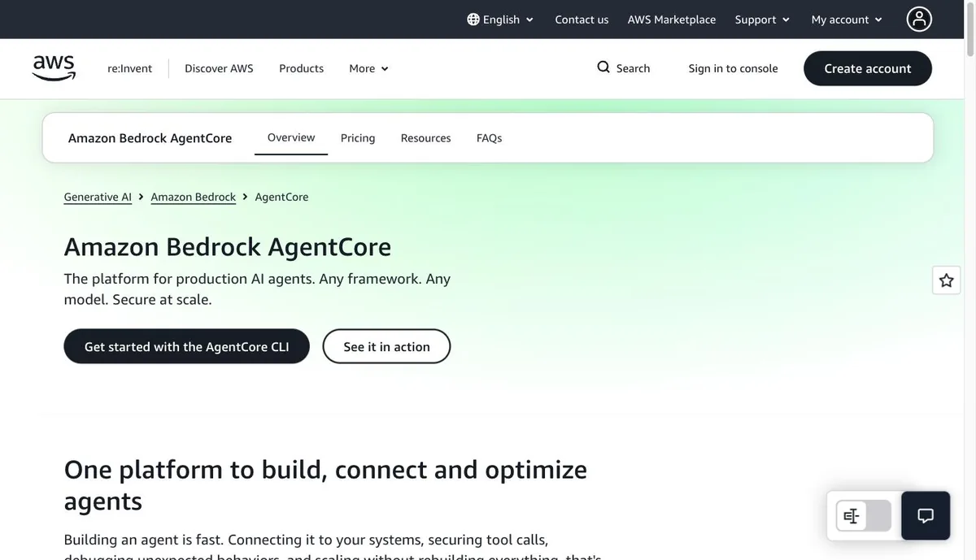
Task: Click See it in action button
Action: [x=386, y=346]
